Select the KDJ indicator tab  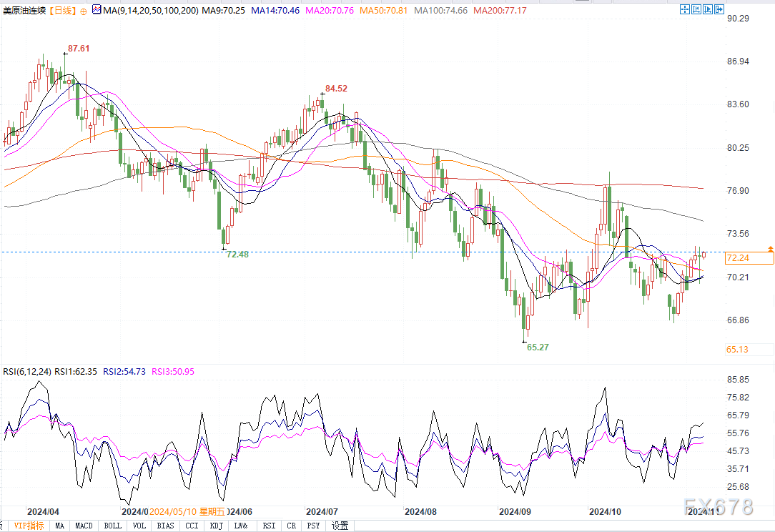pyautogui.click(x=216, y=526)
